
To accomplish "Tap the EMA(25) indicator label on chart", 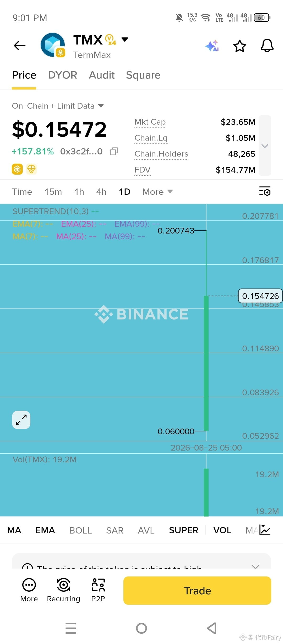I will point(84,224).
